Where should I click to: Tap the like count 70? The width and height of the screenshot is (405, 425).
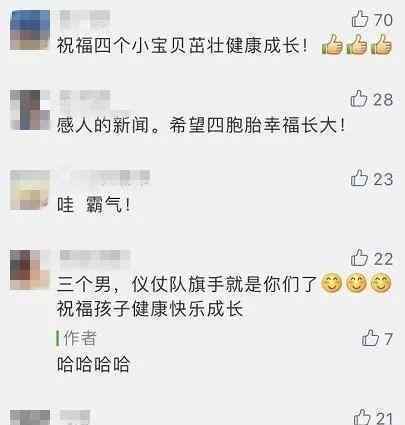tap(383, 19)
